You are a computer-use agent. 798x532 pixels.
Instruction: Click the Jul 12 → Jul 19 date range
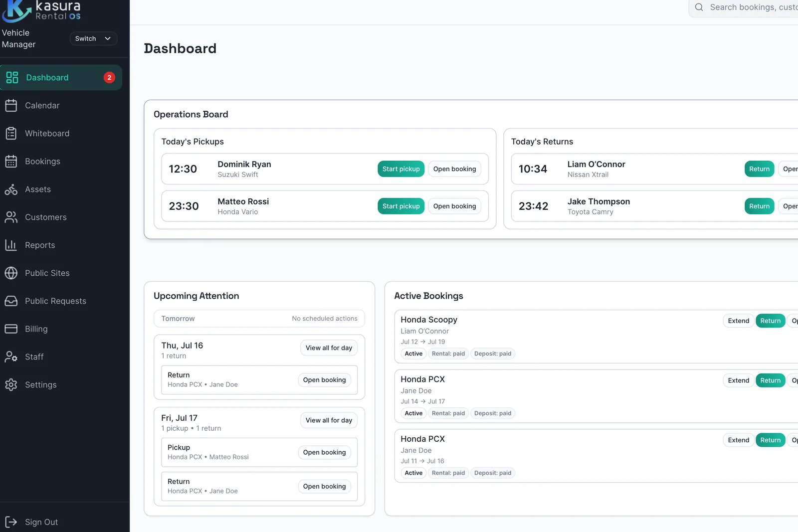click(x=423, y=342)
